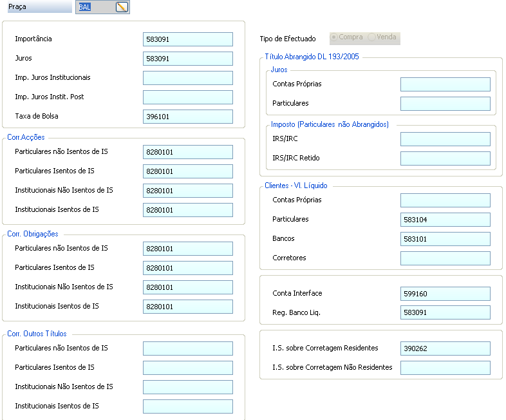Click the Reg. Banco Liq. field

coord(445,312)
